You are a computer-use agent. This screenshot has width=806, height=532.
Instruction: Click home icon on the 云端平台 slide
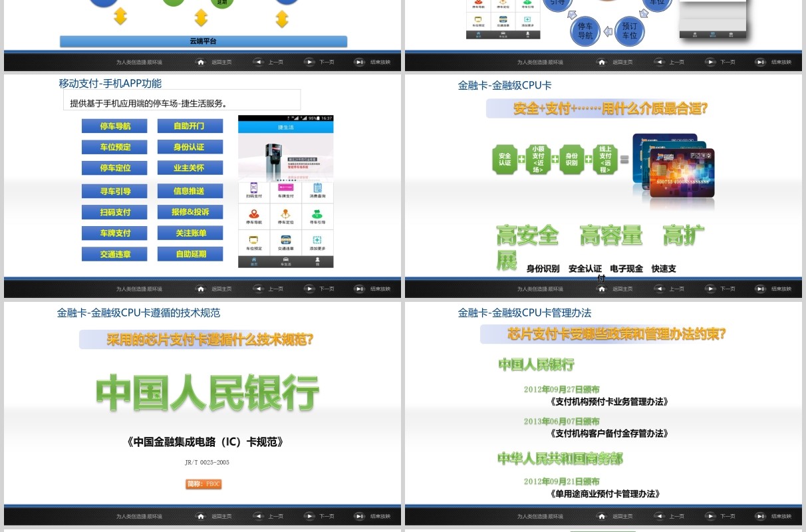coord(201,62)
